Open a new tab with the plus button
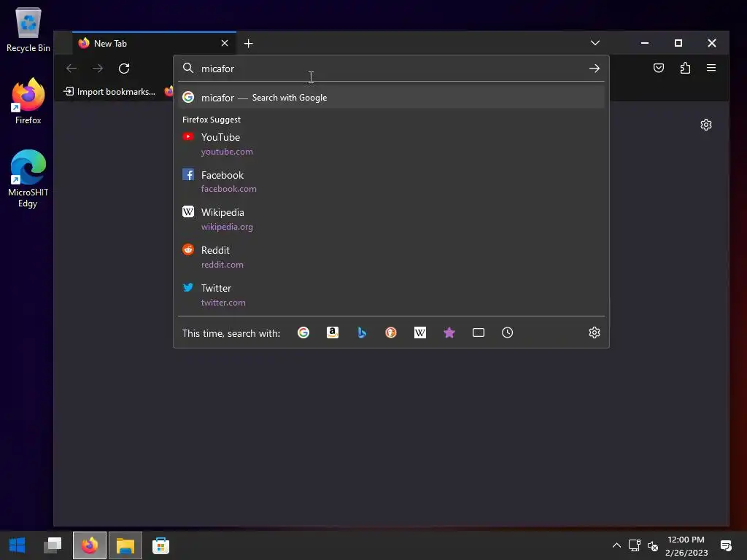This screenshot has height=560, width=747. pyautogui.click(x=248, y=43)
